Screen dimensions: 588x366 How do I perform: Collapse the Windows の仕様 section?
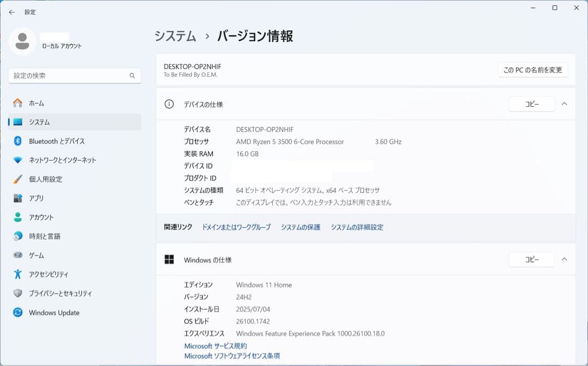click(565, 259)
